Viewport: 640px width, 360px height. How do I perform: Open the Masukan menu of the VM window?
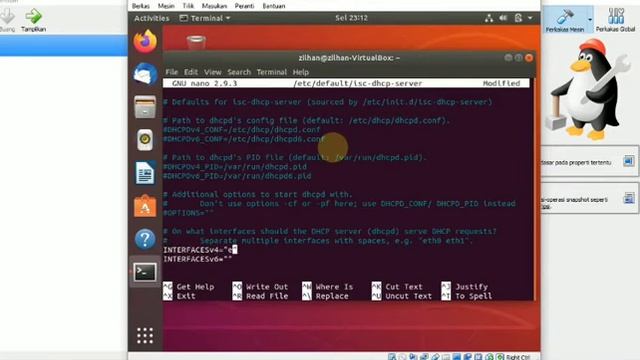214,6
